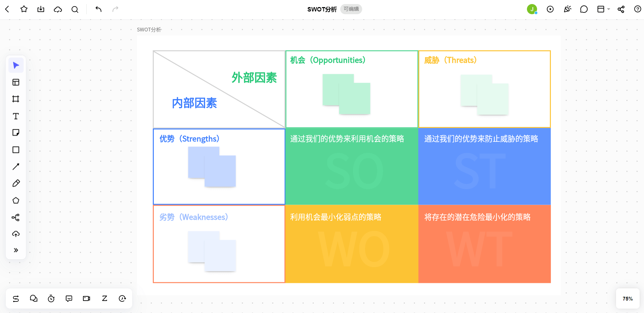Open the 75% zoom level control
Screen dimensions: 644x313
[x=627, y=299]
